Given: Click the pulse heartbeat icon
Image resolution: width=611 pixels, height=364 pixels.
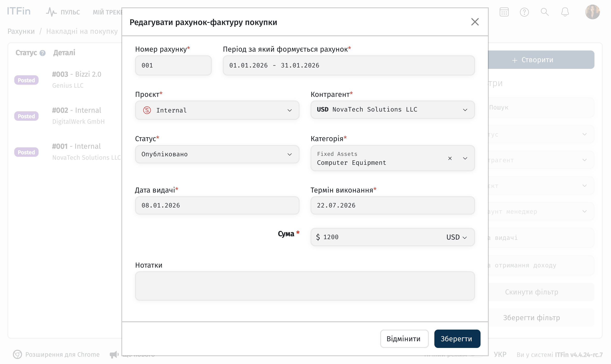Looking at the screenshot, I should (51, 12).
